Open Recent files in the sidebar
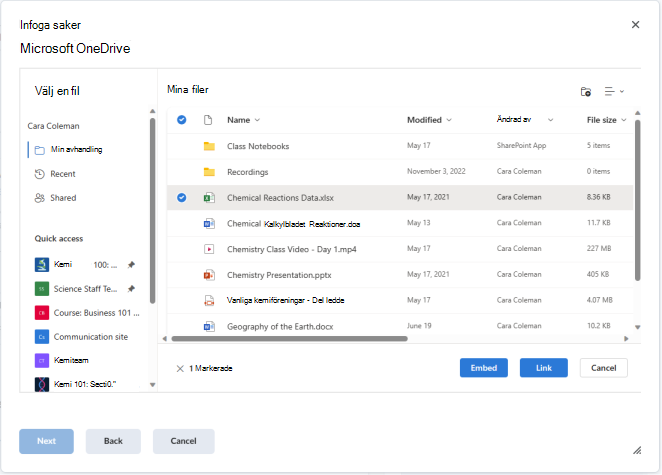The height and width of the screenshot is (475, 662). pyautogui.click(x=63, y=174)
